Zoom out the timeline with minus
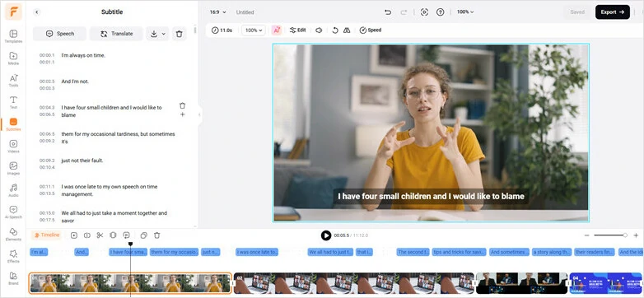This screenshot has height=298, width=644. pyautogui.click(x=586, y=235)
